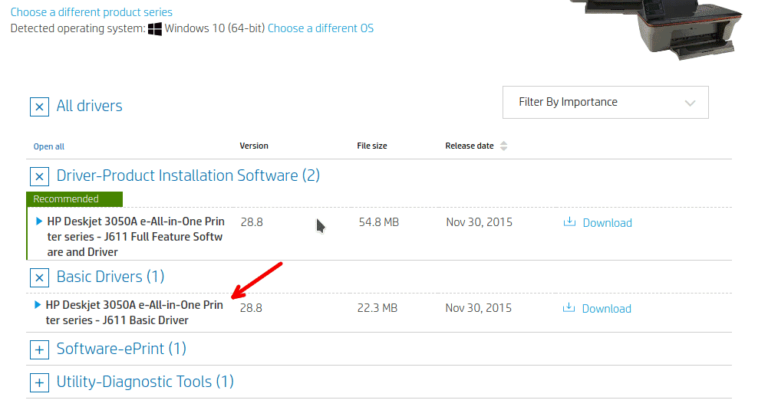Collapse All drivers with the X box

(39, 106)
